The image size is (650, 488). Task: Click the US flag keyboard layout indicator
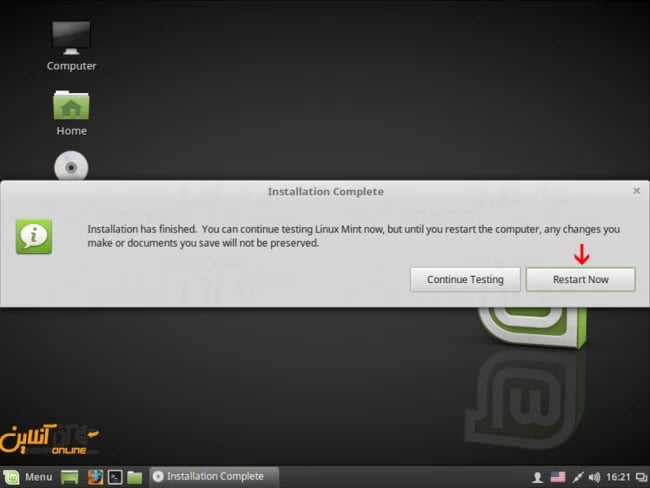tap(558, 477)
